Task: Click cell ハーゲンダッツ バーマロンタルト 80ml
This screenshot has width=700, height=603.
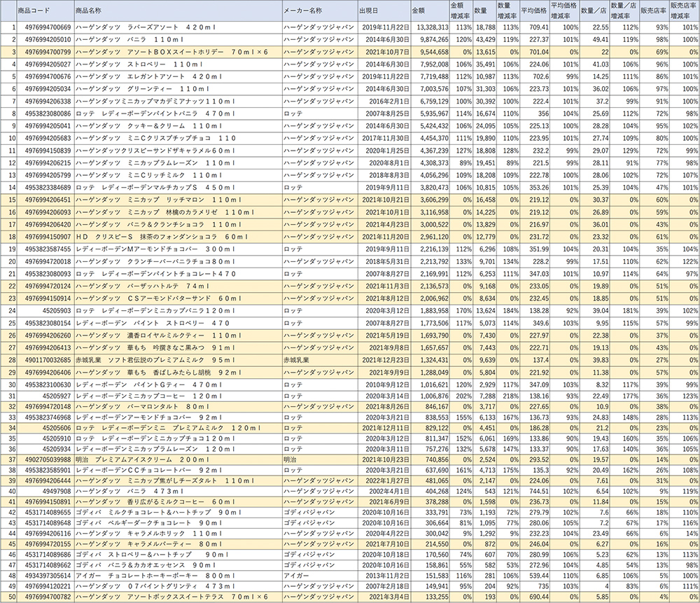Action: pyautogui.click(x=178, y=406)
